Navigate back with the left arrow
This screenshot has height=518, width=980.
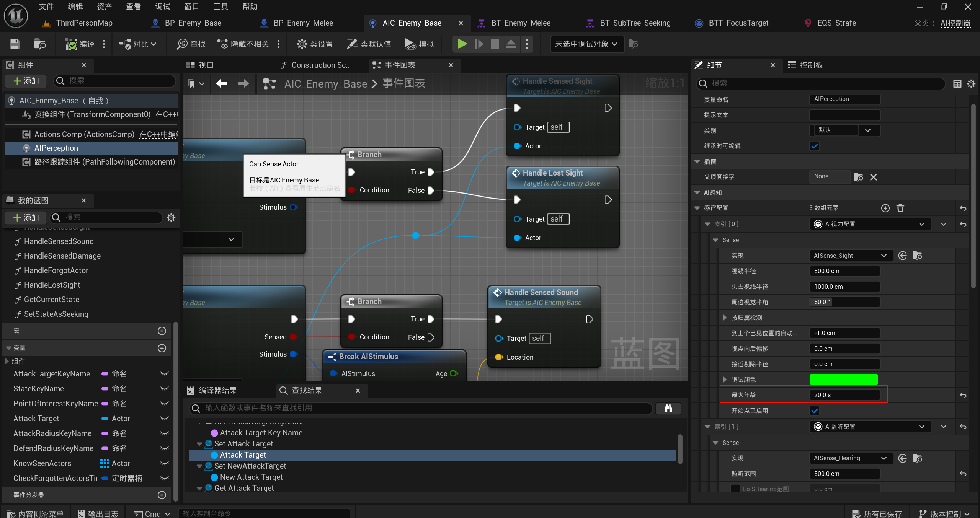coord(221,83)
